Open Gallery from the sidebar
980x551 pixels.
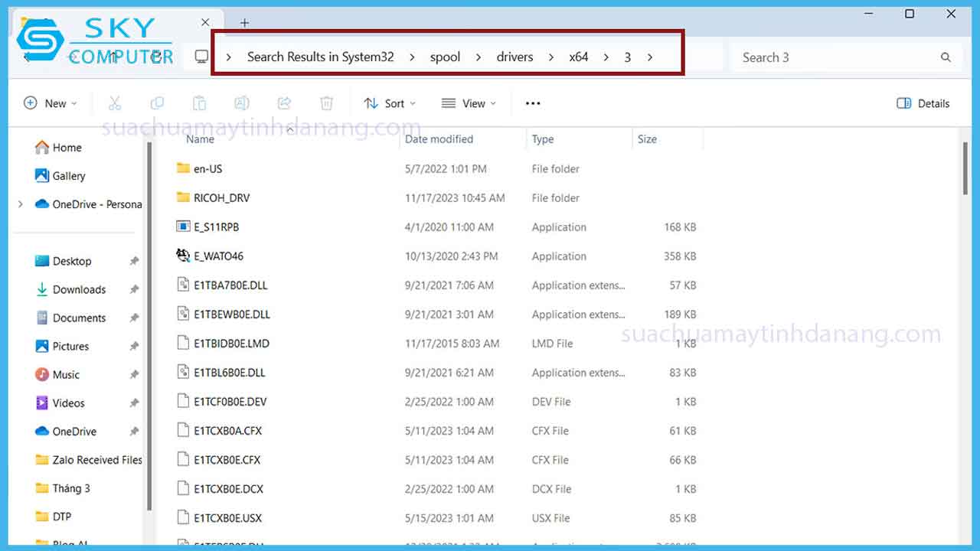pos(67,175)
